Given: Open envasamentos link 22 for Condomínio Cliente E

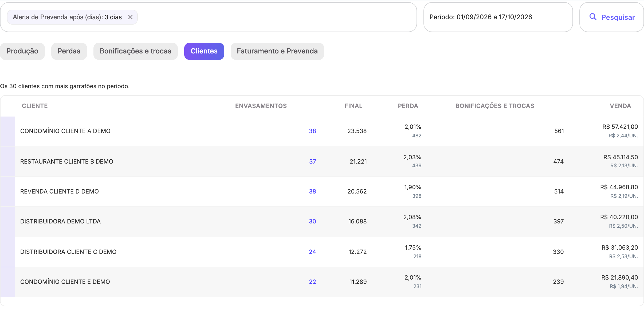Looking at the screenshot, I should pyautogui.click(x=312, y=282).
